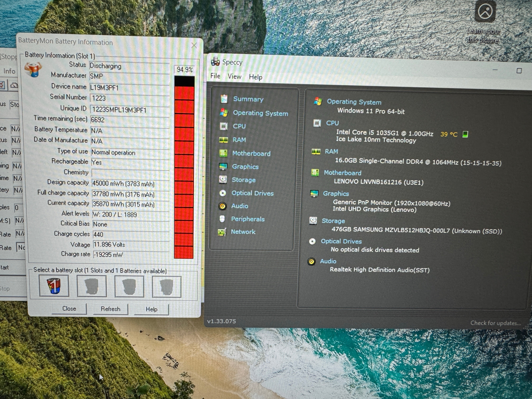Select Network in the Speccy sidebar
Screen dimensions: 532x399
[x=243, y=232]
